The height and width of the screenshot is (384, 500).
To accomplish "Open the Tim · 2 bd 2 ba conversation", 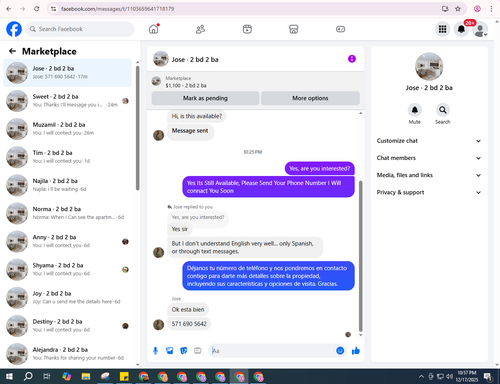I will point(67,157).
